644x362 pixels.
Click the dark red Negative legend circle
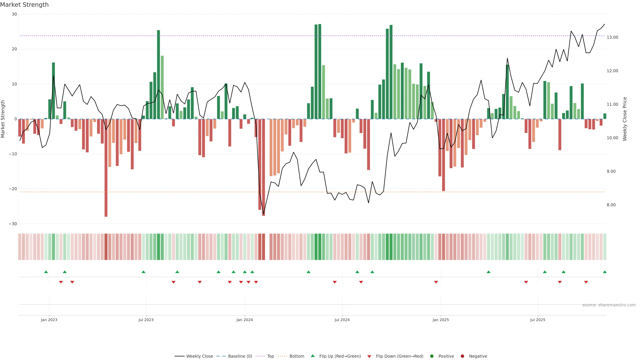462,356
